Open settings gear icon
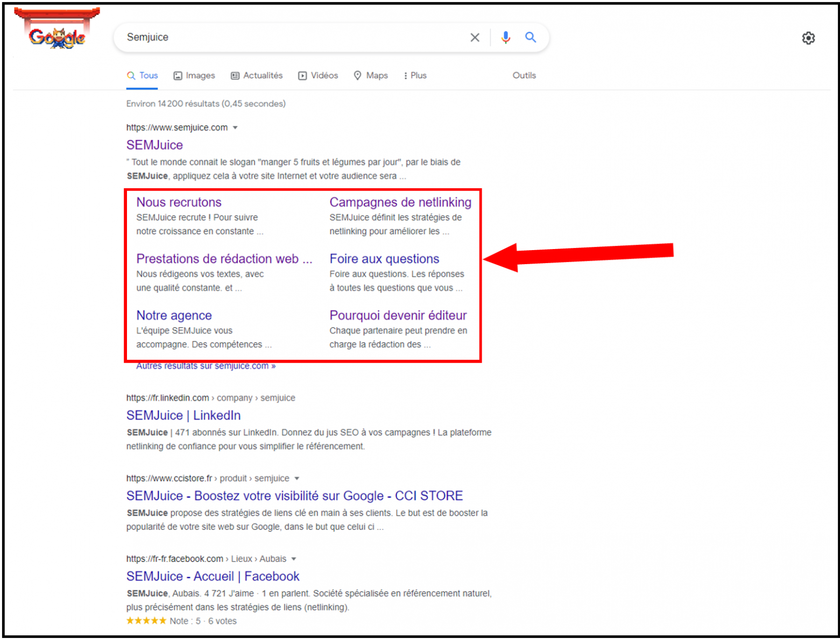The height and width of the screenshot is (639, 840). (x=808, y=38)
